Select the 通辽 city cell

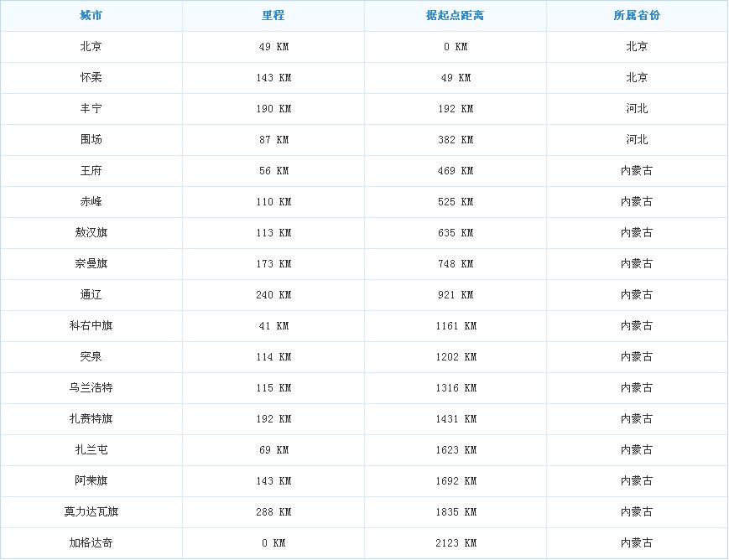point(91,295)
